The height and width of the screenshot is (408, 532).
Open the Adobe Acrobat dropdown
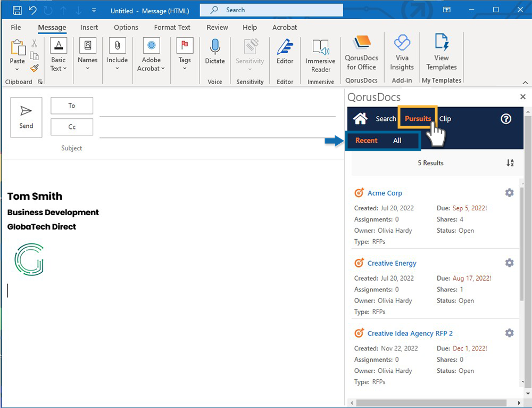point(151,55)
